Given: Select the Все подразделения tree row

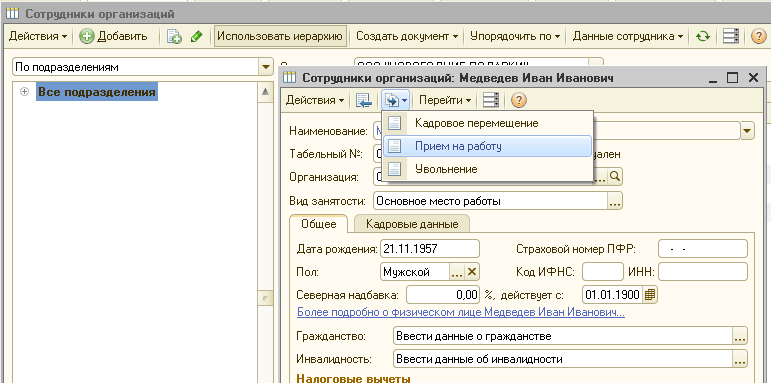Looking at the screenshot, I should pyautogui.click(x=97, y=92).
